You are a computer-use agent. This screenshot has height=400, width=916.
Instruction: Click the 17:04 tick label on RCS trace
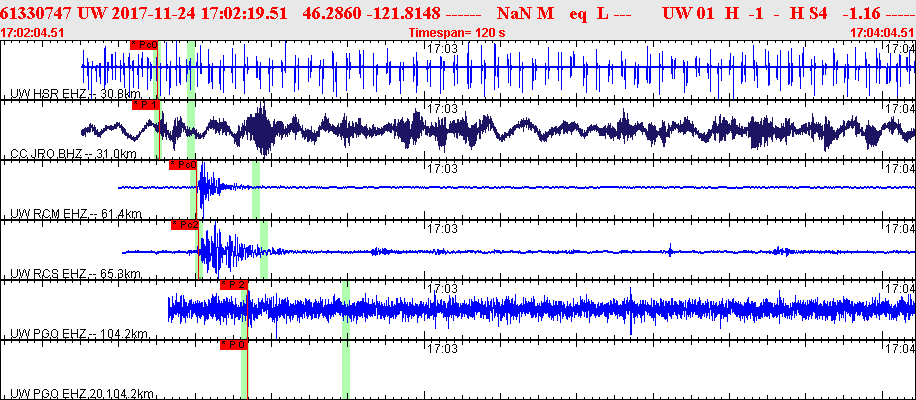900,228
